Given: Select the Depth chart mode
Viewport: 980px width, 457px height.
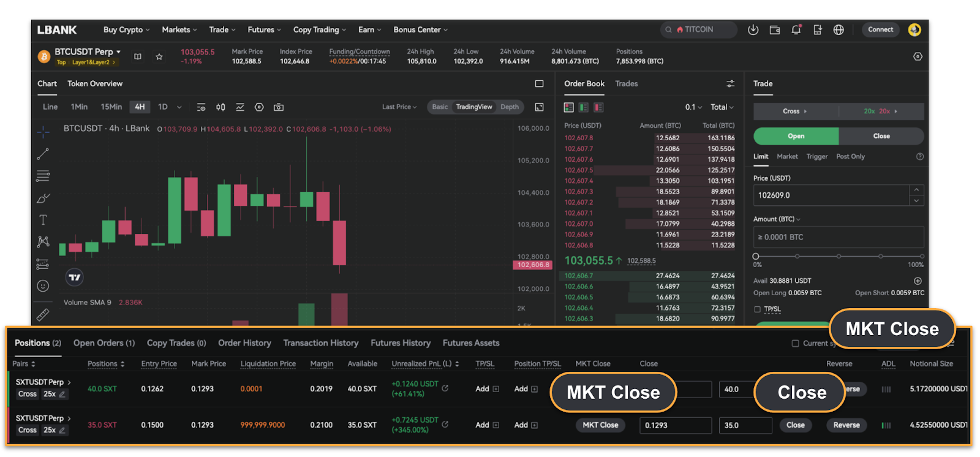Looking at the screenshot, I should click(x=510, y=107).
